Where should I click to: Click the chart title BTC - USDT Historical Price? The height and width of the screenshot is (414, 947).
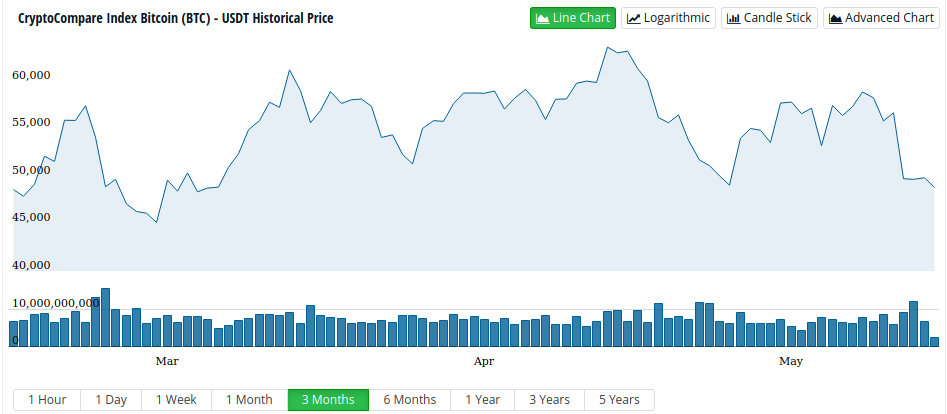click(176, 18)
